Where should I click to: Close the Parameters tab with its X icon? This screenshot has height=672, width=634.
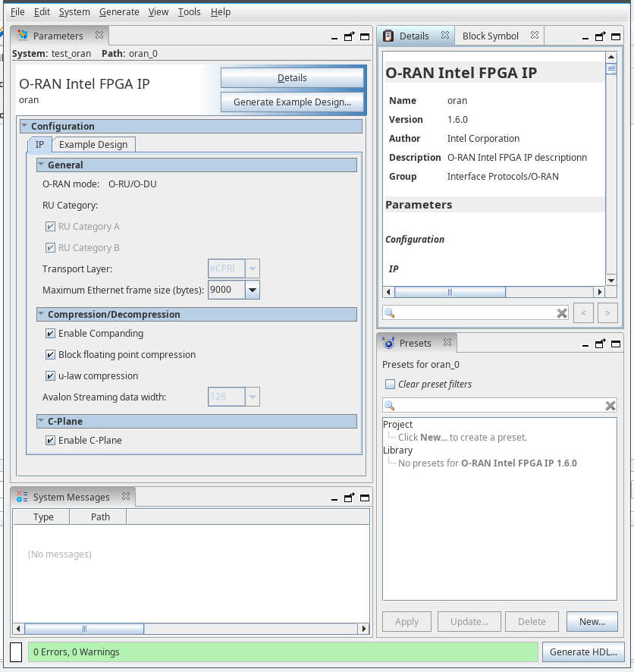[x=99, y=35]
